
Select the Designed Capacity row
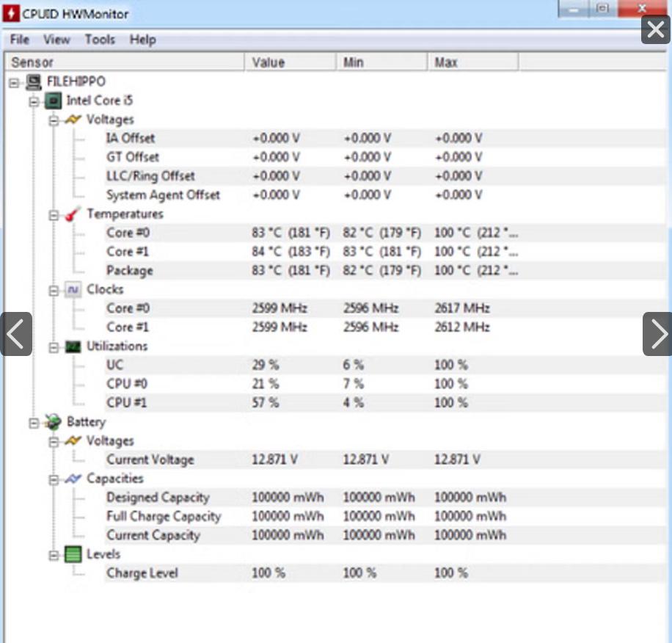385,498
